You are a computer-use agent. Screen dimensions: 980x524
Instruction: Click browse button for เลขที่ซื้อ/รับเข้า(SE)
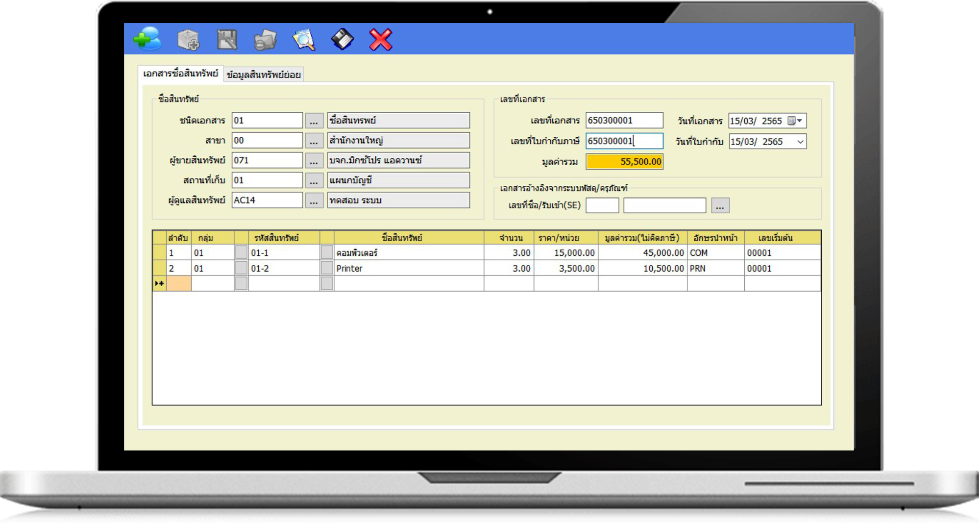coord(720,205)
